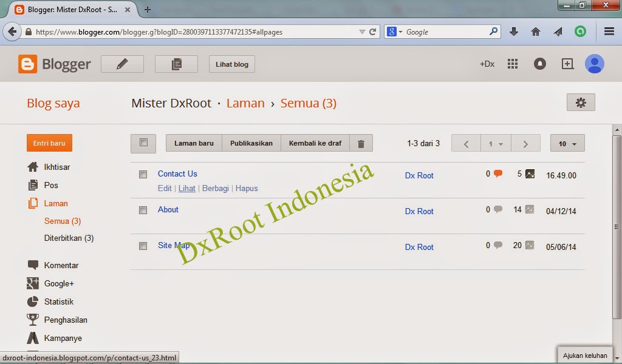Click the About row views icon
The width and height of the screenshot is (622, 364).
click(x=530, y=209)
